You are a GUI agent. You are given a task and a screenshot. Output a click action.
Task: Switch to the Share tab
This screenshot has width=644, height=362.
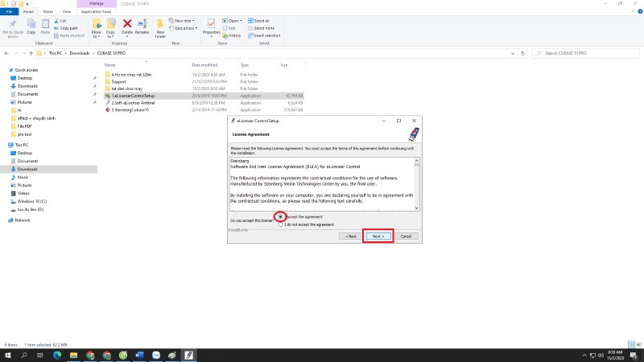(x=48, y=11)
